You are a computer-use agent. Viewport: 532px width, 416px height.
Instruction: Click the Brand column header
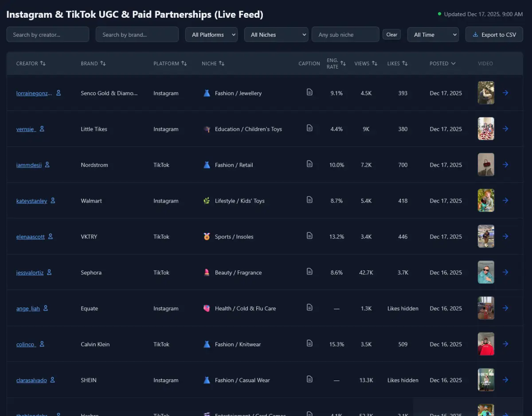93,63
